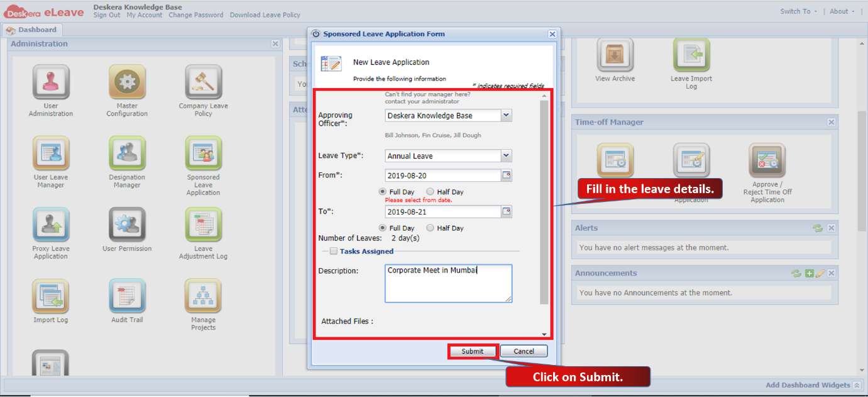The width and height of the screenshot is (868, 397).
Task: Open Import Log icon
Action: (x=51, y=296)
